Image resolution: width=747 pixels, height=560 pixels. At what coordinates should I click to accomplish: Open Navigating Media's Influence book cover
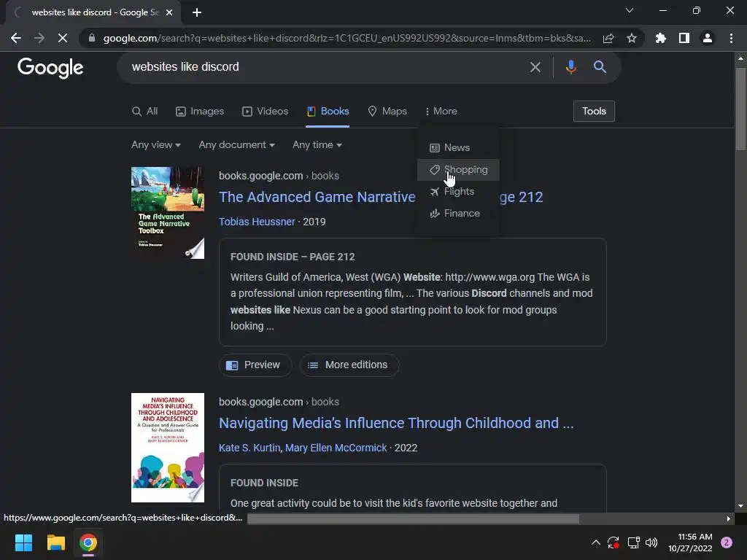168,448
